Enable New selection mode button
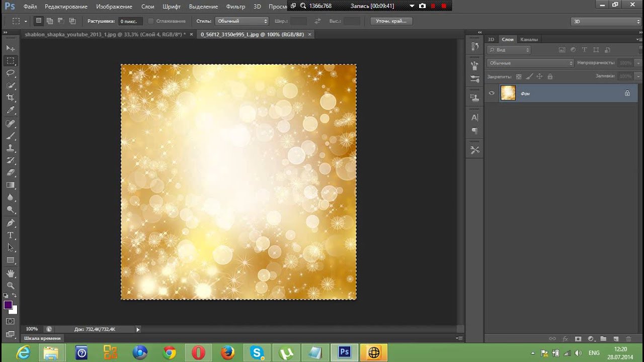The width and height of the screenshot is (644, 362). click(39, 21)
